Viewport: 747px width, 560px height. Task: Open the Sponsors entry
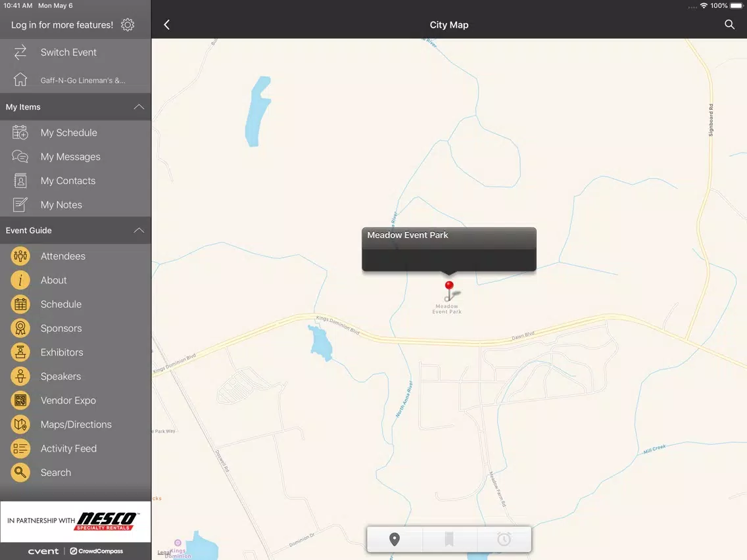(75, 328)
